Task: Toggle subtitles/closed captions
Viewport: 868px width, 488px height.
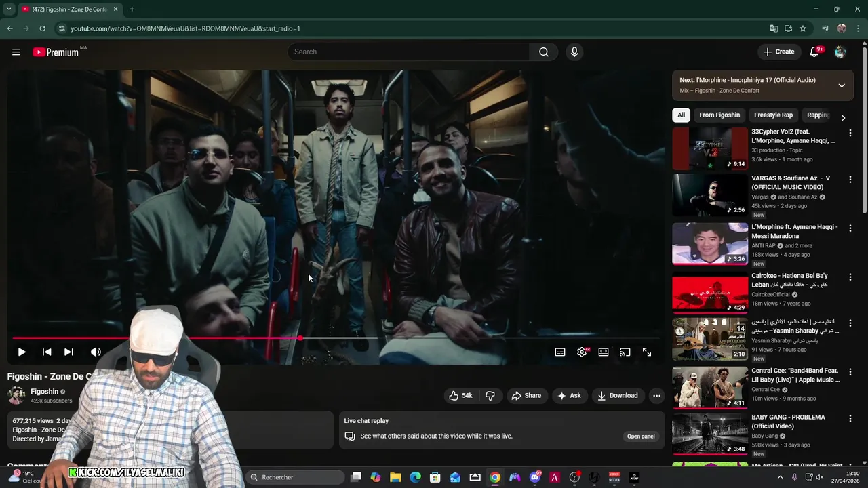Action: tap(560, 352)
